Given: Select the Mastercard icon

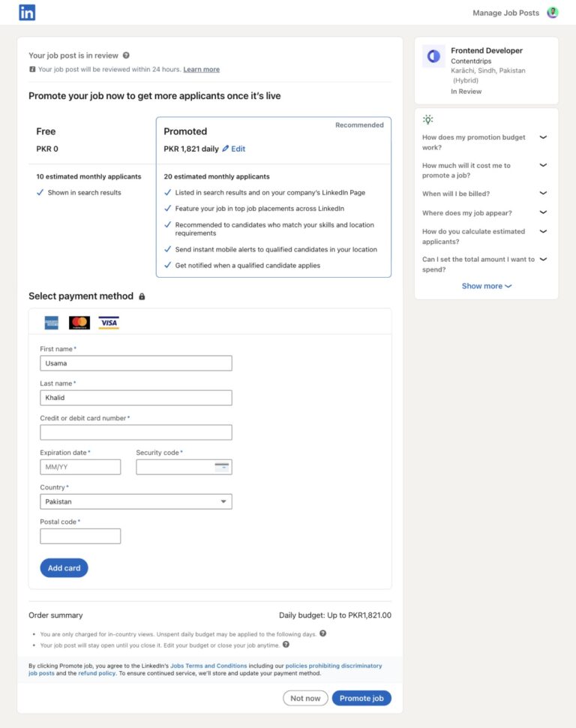Looking at the screenshot, I should tap(79, 323).
